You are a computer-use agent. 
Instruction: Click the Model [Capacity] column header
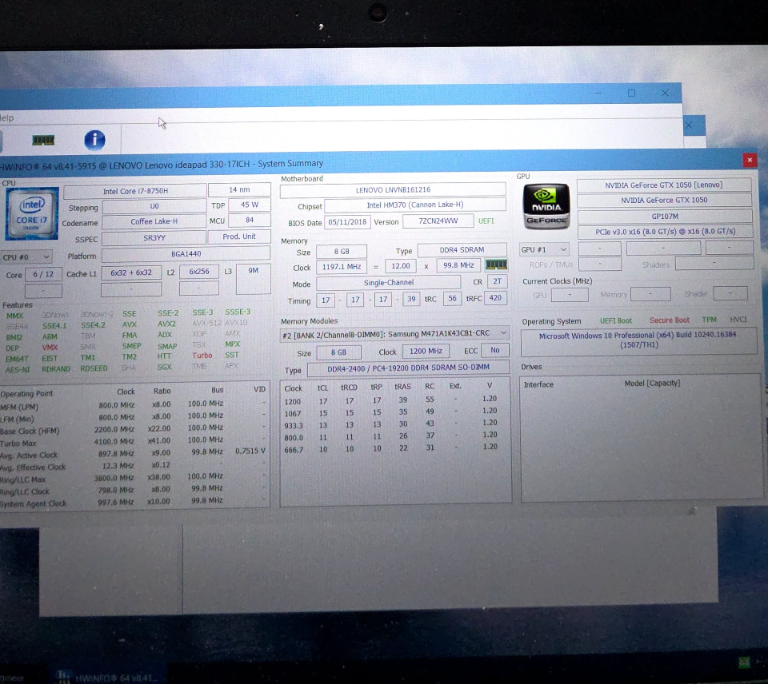point(652,383)
